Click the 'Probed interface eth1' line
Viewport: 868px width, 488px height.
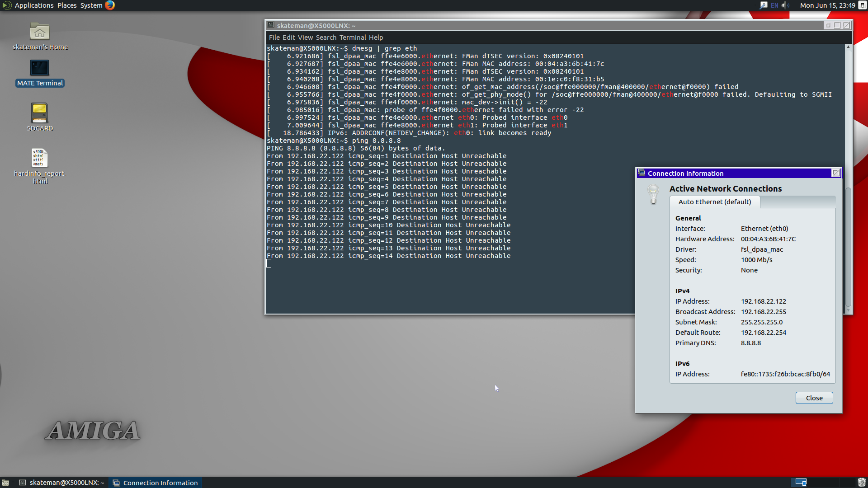click(417, 125)
